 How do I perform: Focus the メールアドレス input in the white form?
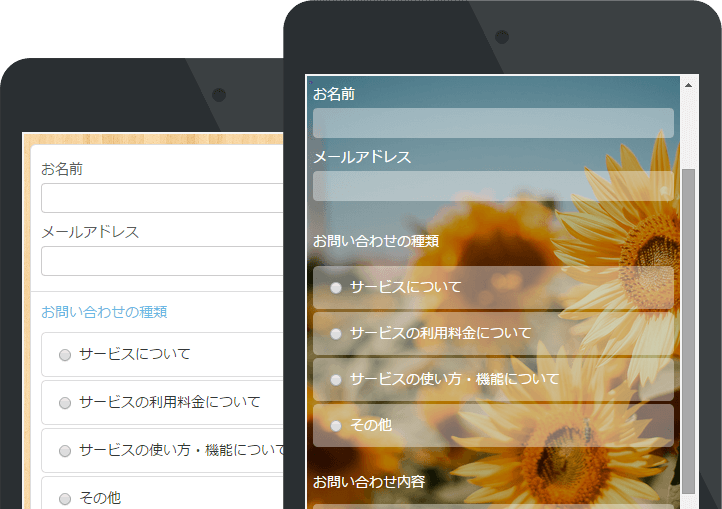coord(162,261)
